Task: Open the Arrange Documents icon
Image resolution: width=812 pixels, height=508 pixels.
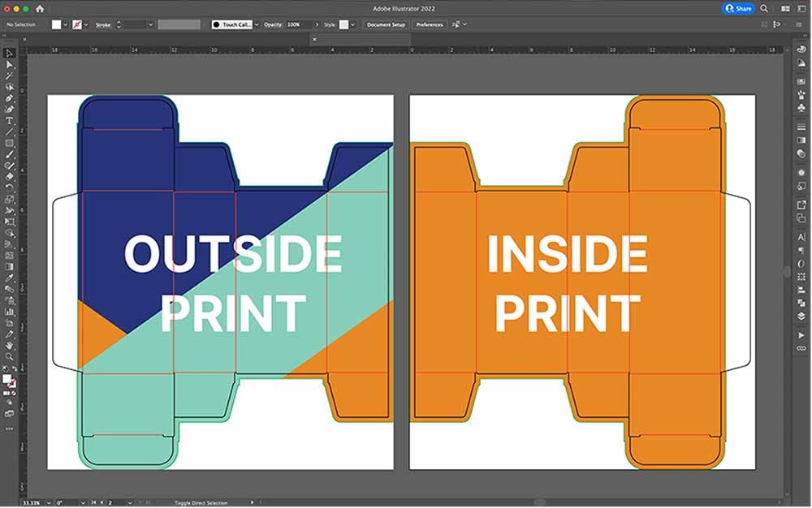Action: point(785,9)
